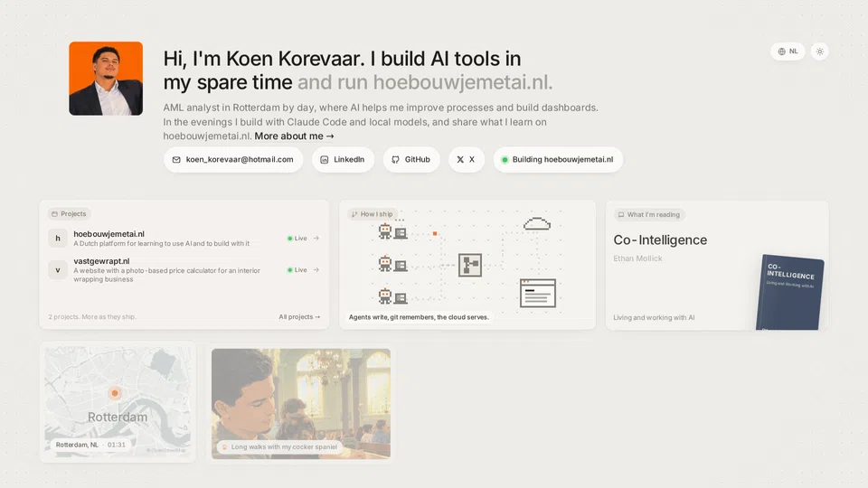Email koen_korevaar@hotmail.com button
Image resolution: width=868 pixels, height=488 pixels.
point(233,159)
